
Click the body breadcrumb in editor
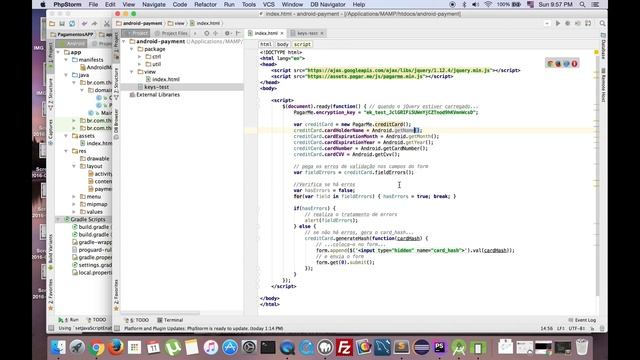tap(282, 44)
